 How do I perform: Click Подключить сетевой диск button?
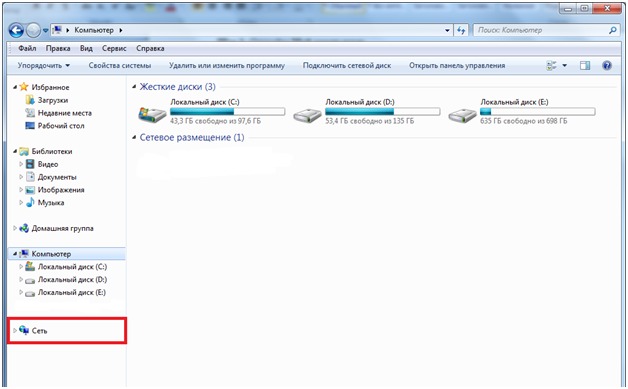[x=347, y=66]
